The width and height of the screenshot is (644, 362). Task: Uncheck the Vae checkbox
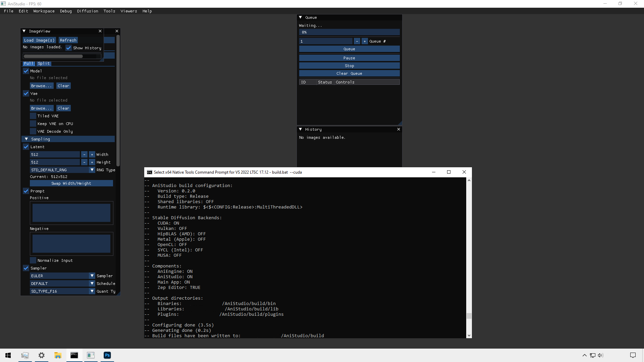pyautogui.click(x=26, y=94)
